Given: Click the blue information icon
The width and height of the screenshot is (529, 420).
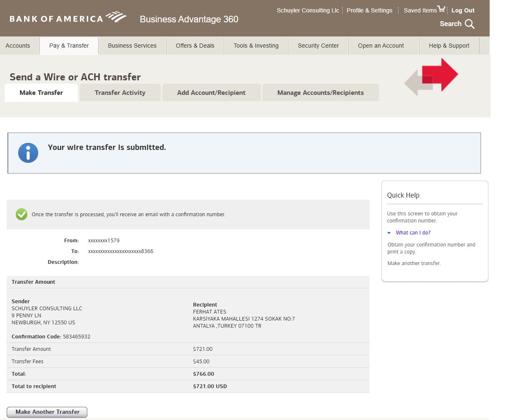Looking at the screenshot, I should [x=28, y=153].
